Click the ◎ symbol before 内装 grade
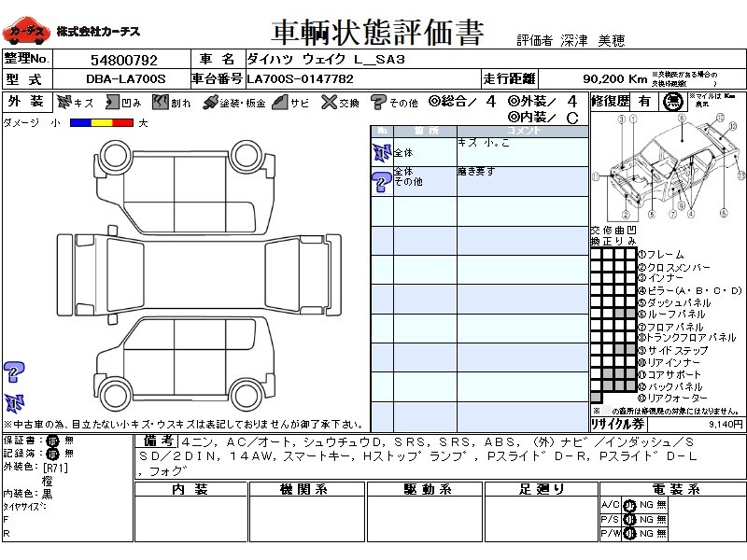 [x=514, y=117]
